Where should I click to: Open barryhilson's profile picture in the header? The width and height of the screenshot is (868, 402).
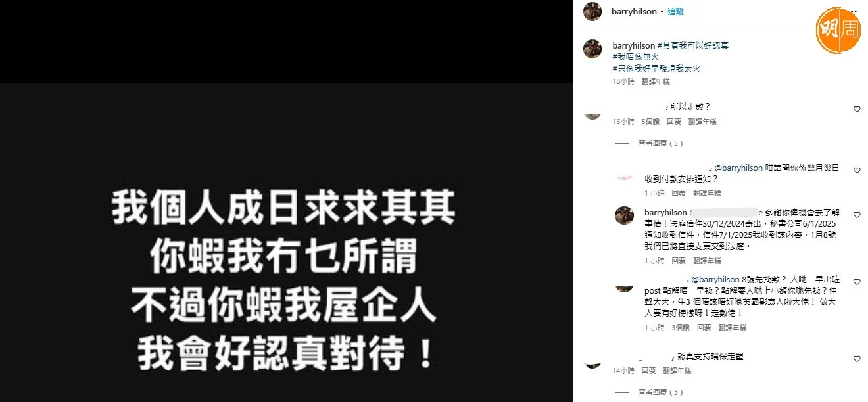coord(592,12)
